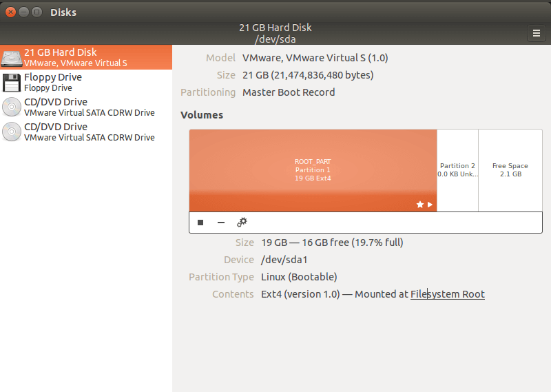Unmount the partition with the stop icon
This screenshot has width=551, height=392.
click(200, 223)
